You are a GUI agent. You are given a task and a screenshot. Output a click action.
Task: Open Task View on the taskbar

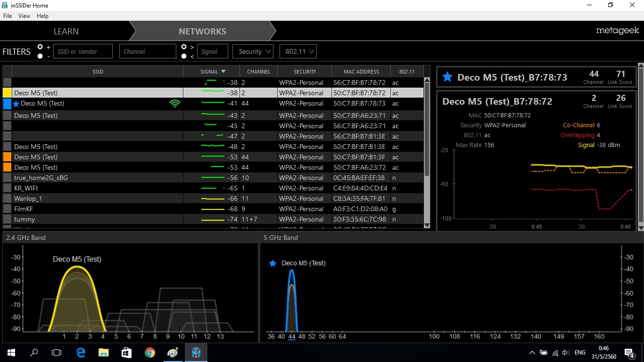click(57, 353)
